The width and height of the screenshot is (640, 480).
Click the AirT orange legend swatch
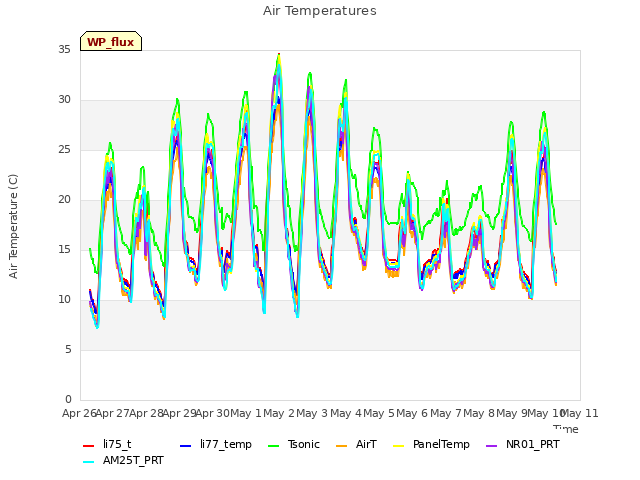[341, 446]
